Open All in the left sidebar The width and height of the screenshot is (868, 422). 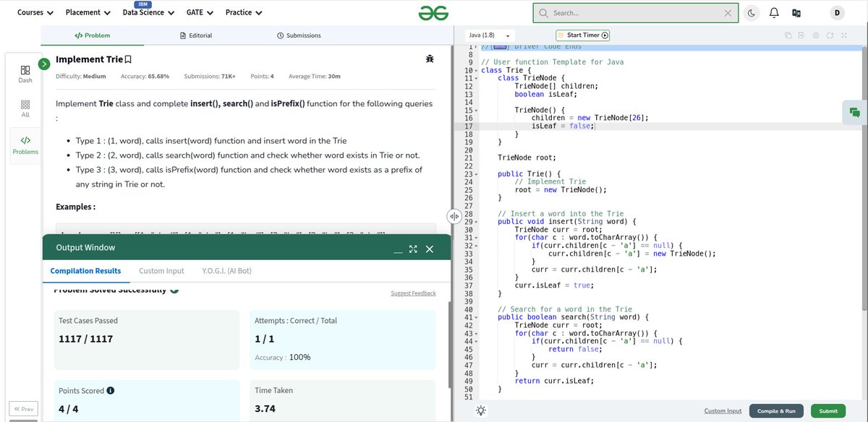coord(25,108)
